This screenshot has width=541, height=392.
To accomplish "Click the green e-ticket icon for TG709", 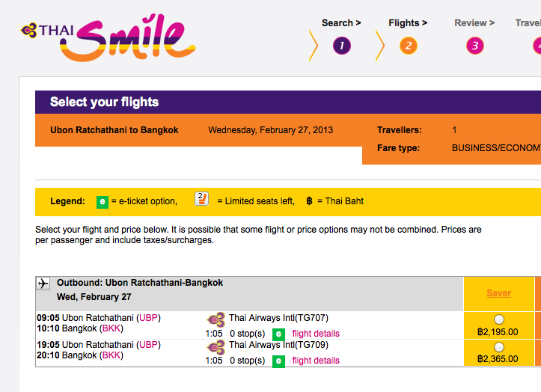I will pyautogui.click(x=278, y=361).
